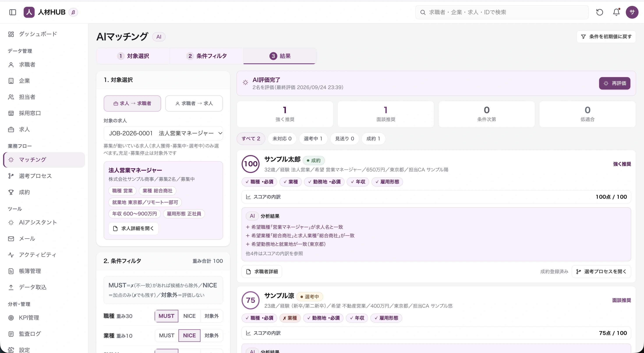Go to 採用窓口 in sidebar
This screenshot has height=353, width=644.
44,113
